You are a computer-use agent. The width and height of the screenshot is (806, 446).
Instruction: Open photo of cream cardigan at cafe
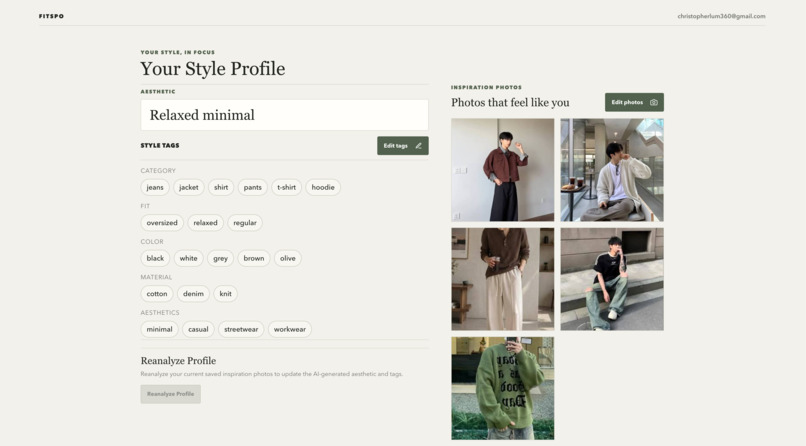[x=612, y=170]
